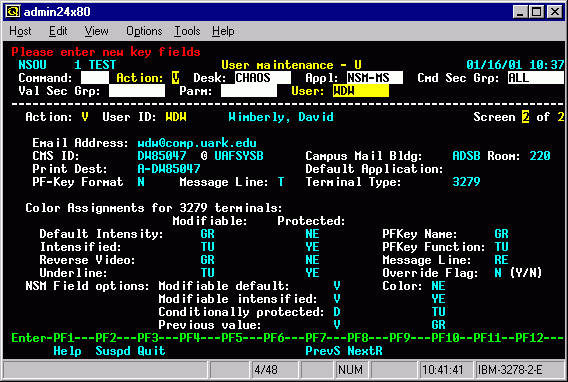Image resolution: width=568 pixels, height=382 pixels.
Task: Click Modifiable intensified option value V
Action: 337,299
